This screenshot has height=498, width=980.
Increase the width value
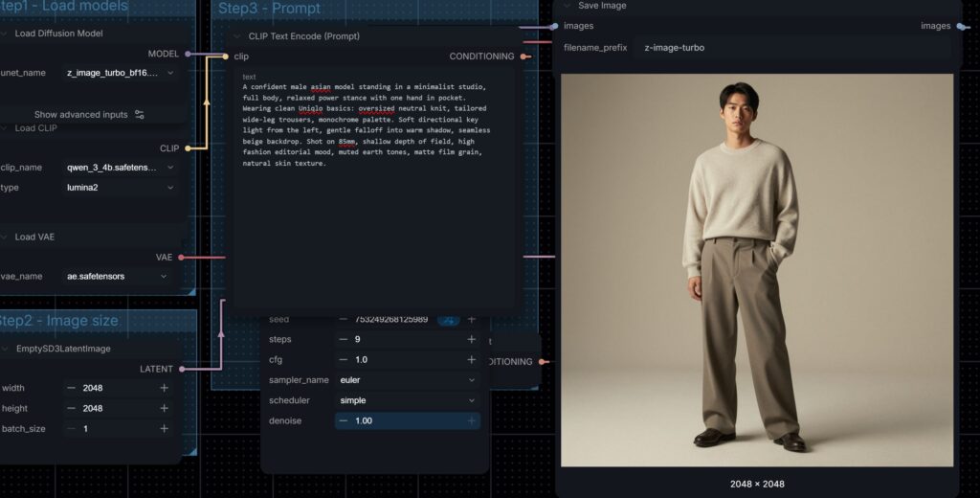pyautogui.click(x=164, y=388)
